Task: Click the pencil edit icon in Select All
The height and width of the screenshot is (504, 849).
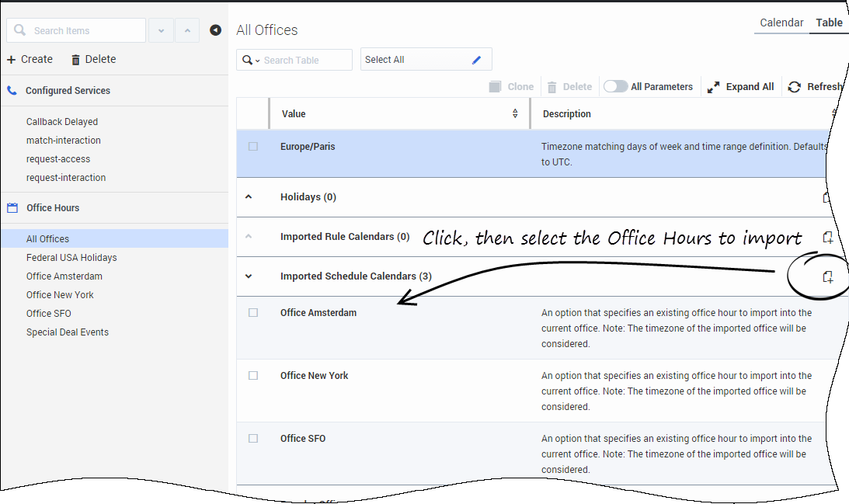Action: (x=477, y=60)
